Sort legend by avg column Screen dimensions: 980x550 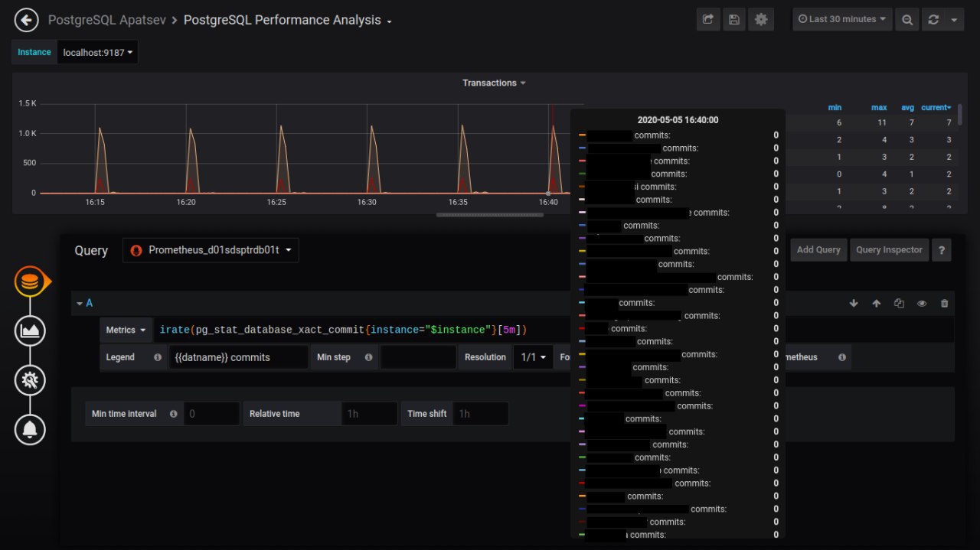(x=907, y=108)
